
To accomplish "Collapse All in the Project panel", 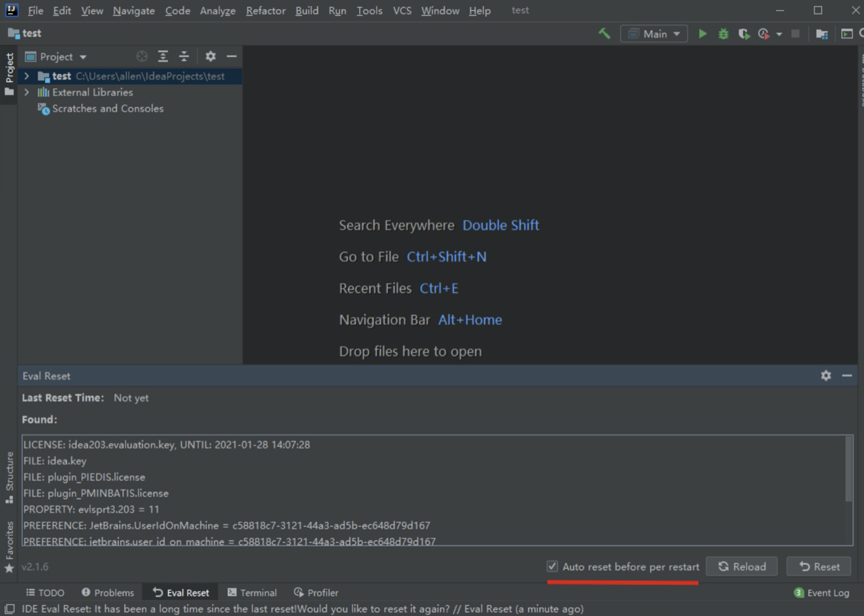I will (184, 56).
